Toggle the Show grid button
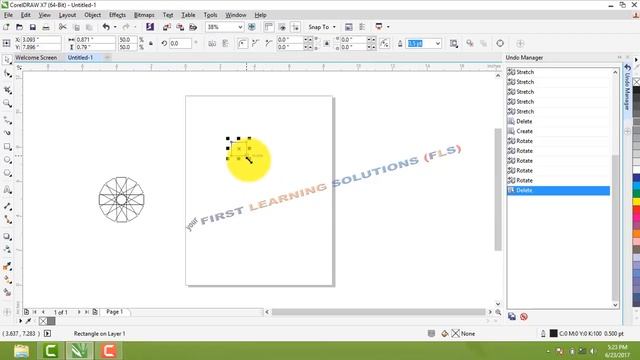 (x=282, y=27)
